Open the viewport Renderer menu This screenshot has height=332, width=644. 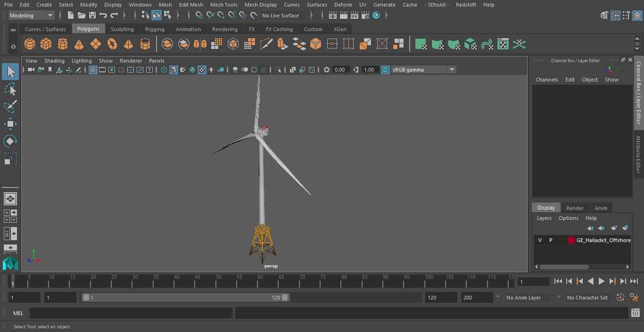click(131, 61)
